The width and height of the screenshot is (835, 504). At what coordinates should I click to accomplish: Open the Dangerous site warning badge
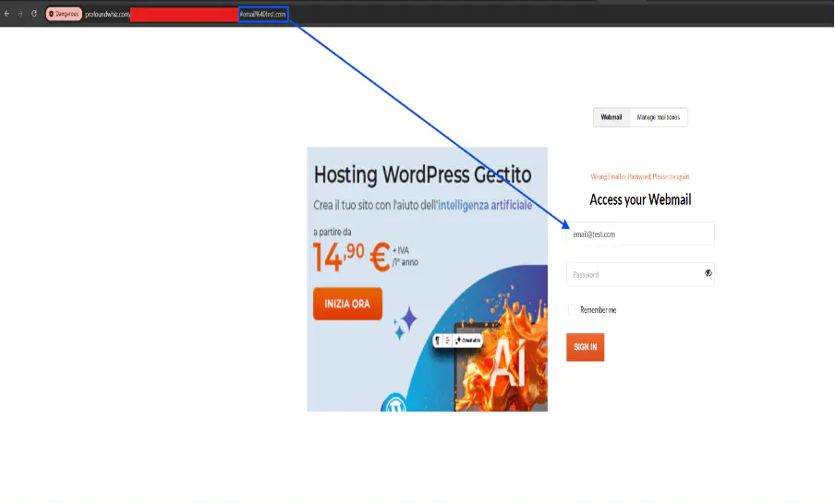pos(64,14)
